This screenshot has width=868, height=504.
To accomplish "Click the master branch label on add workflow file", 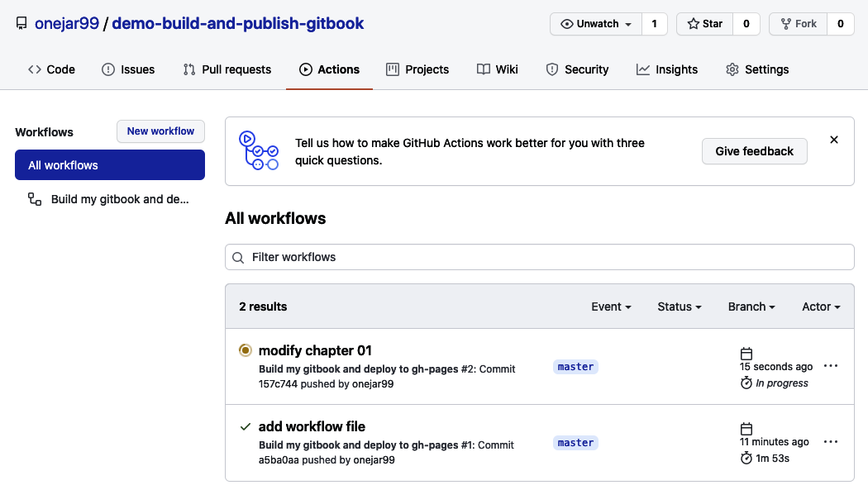I will click(x=575, y=443).
